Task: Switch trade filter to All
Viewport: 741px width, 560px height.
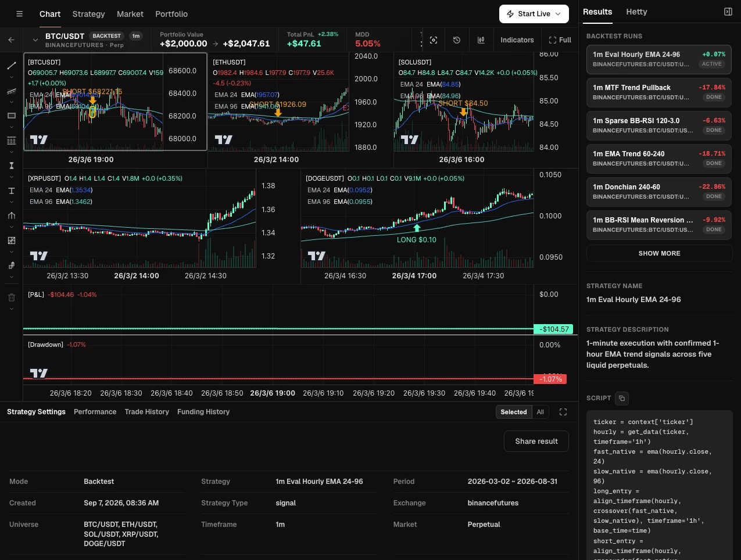Action: (540, 412)
